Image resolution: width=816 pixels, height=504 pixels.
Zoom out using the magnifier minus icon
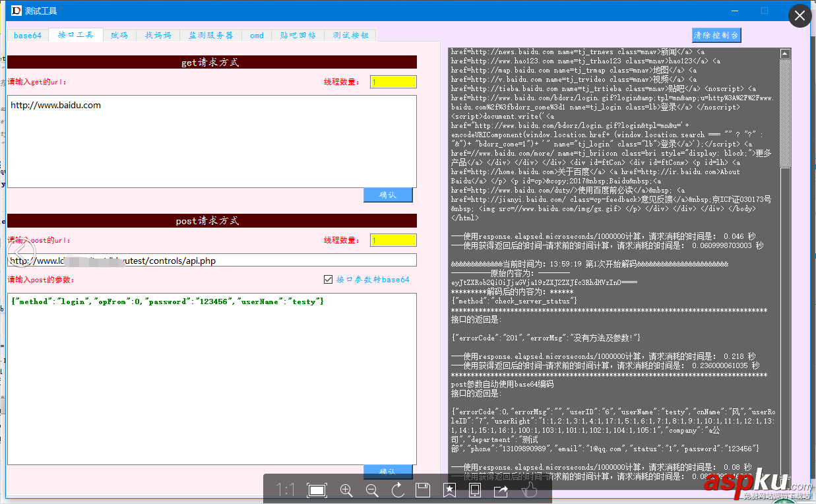(371, 490)
